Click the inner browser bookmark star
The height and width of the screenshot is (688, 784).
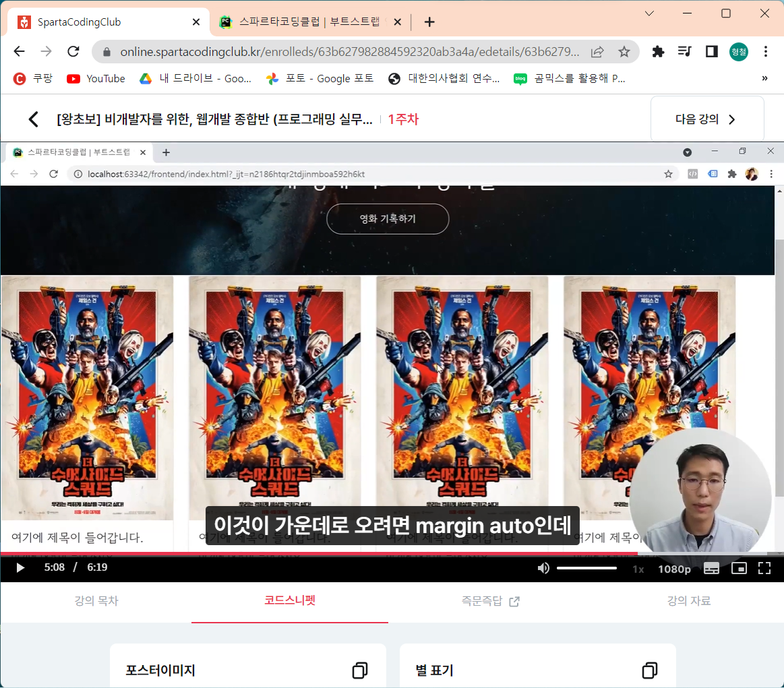coord(668,174)
